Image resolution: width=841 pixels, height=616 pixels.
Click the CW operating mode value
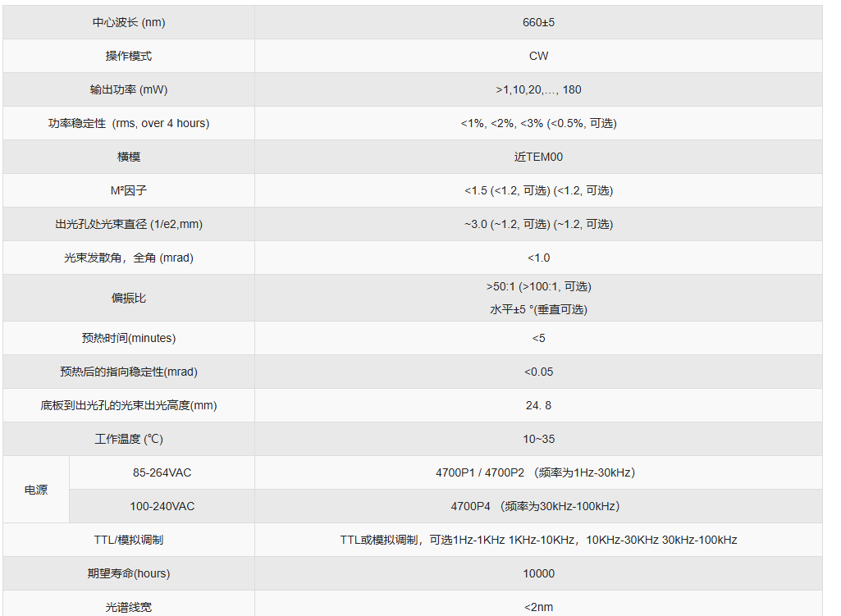click(x=538, y=56)
